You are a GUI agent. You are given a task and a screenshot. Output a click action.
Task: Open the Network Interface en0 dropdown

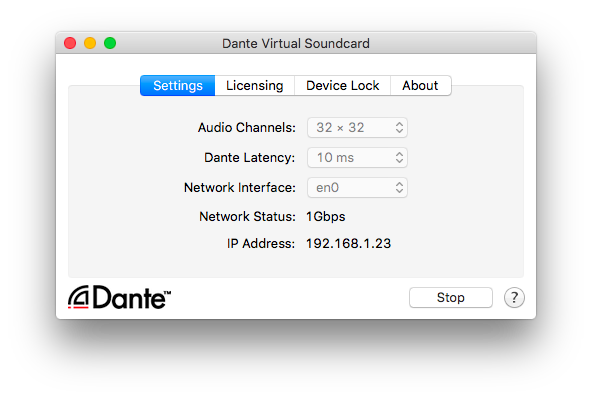357,188
